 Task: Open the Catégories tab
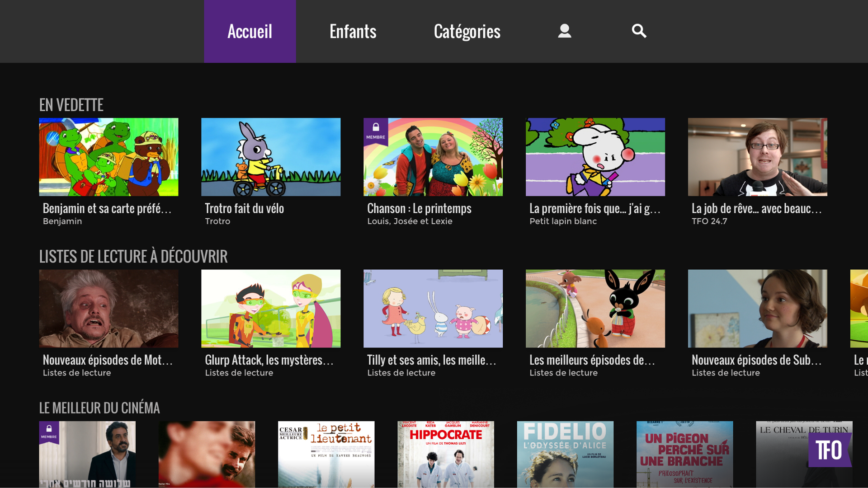(467, 31)
